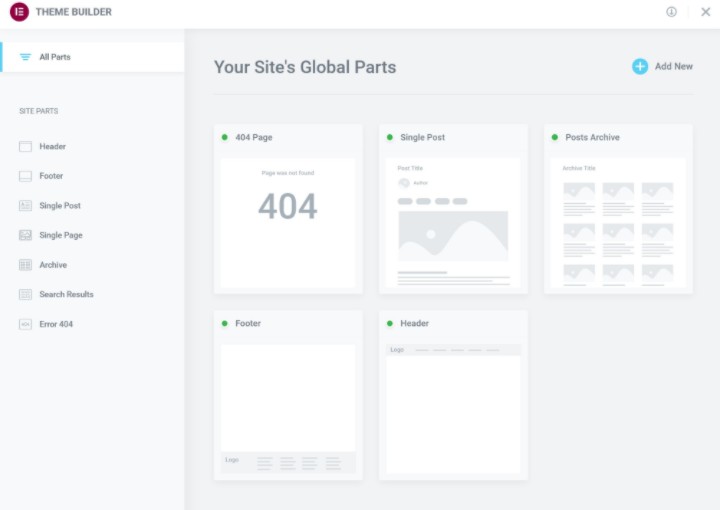Click the Error 404 sidebar icon
Screen dimensions: 720x510
click(x=25, y=324)
